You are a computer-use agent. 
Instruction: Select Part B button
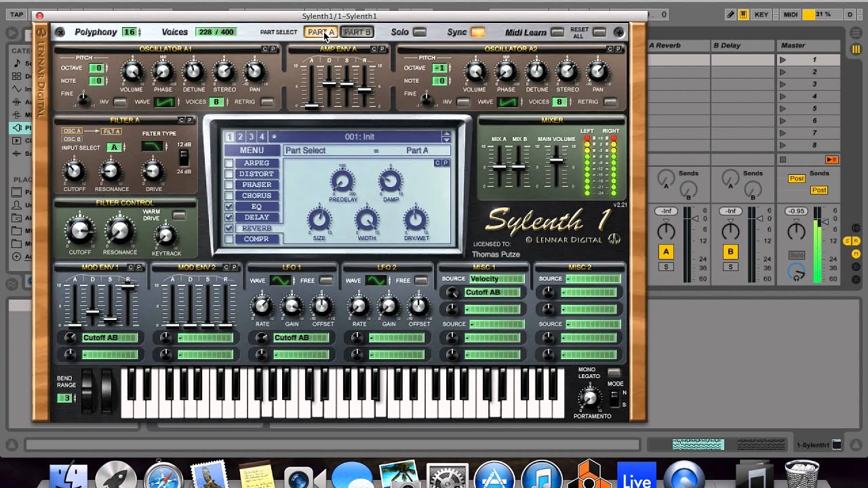[x=357, y=32]
